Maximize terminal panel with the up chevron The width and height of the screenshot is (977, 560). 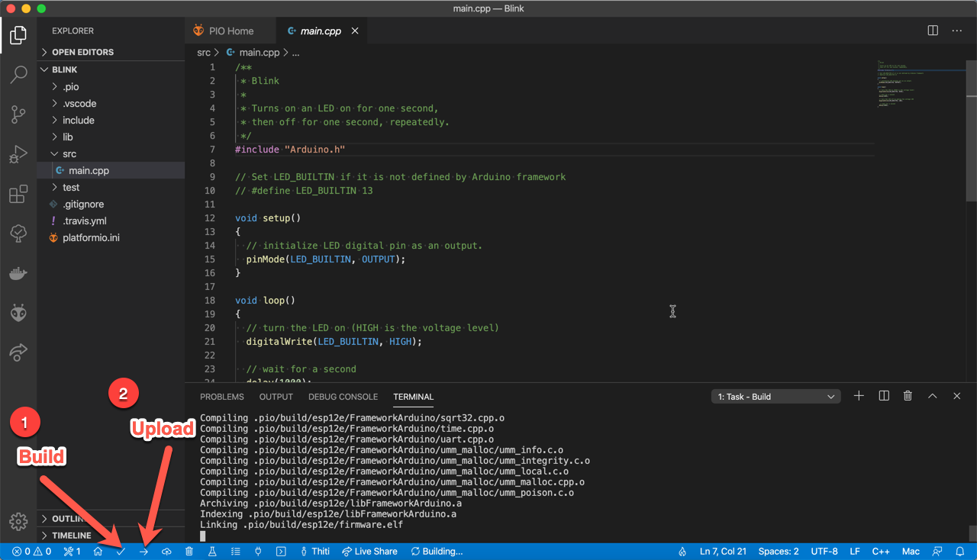(932, 396)
